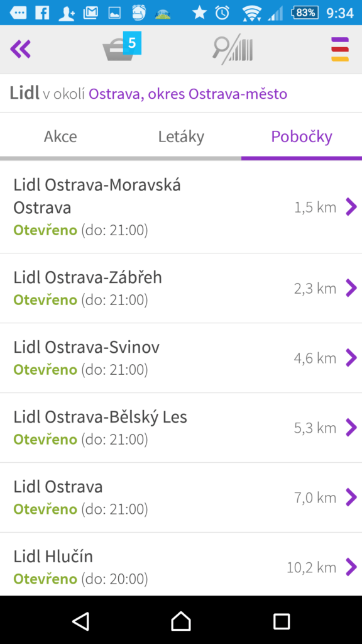Open the tricolor hamburger menu
Screen dimensions: 362x644
pos(340,49)
